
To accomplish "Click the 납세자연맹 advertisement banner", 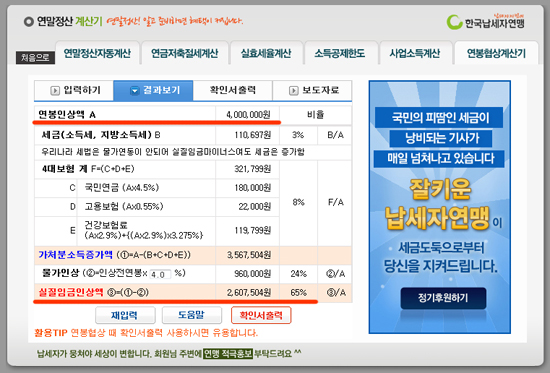I will pos(440,207).
